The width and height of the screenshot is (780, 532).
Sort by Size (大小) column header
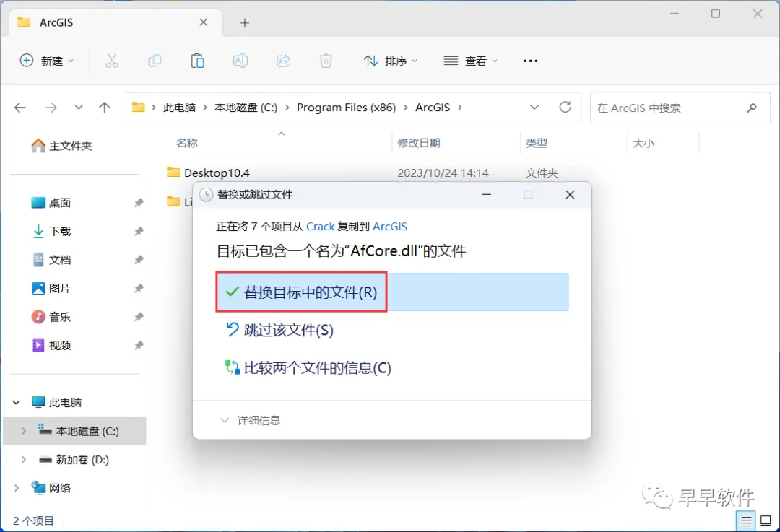click(x=643, y=143)
